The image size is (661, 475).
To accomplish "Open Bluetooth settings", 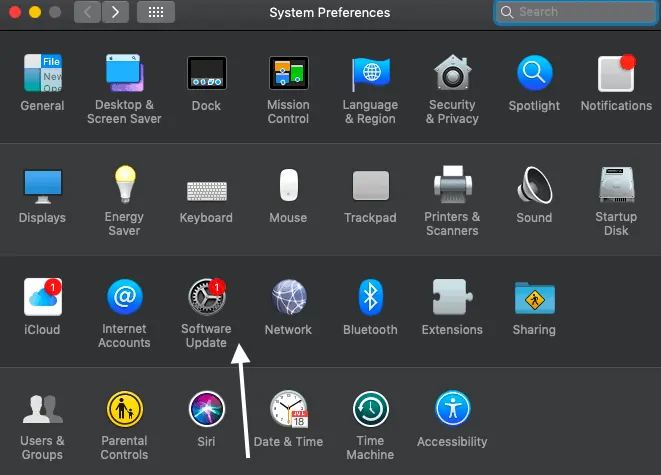I will pos(371,298).
